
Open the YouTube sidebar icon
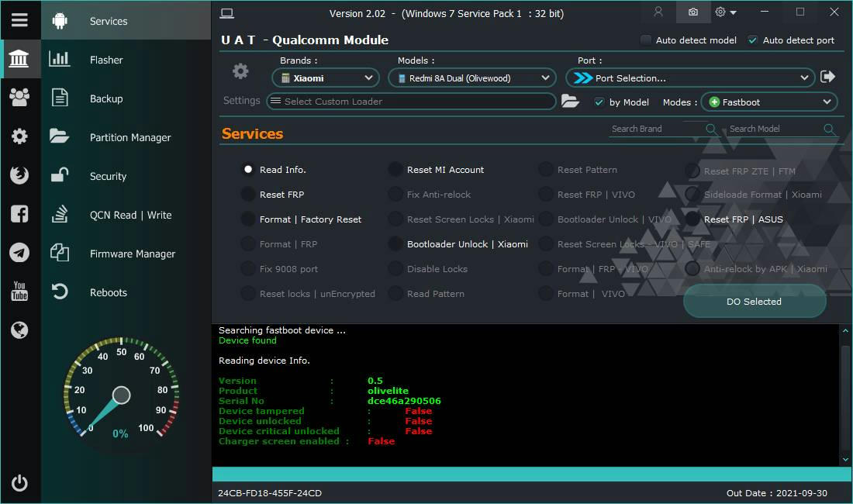coord(19,291)
